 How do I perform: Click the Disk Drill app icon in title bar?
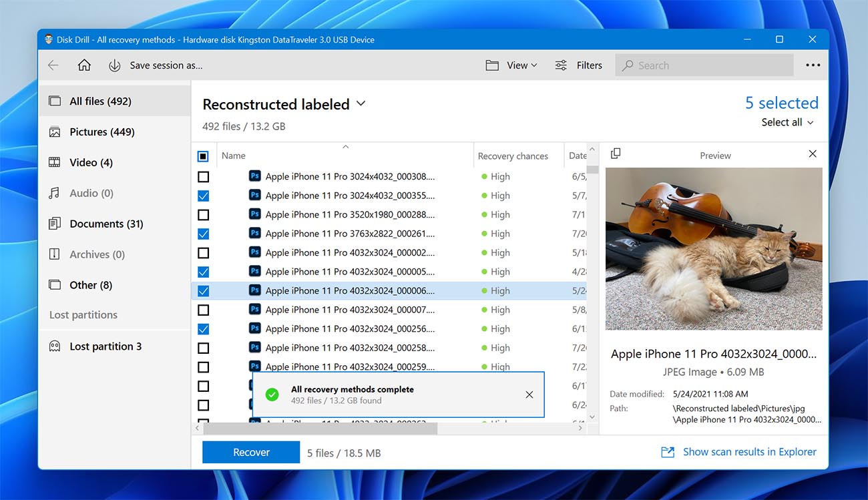tap(49, 39)
